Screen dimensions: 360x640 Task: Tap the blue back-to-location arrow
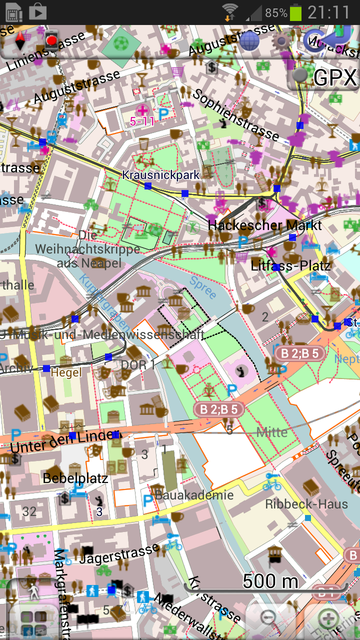click(x=327, y=38)
